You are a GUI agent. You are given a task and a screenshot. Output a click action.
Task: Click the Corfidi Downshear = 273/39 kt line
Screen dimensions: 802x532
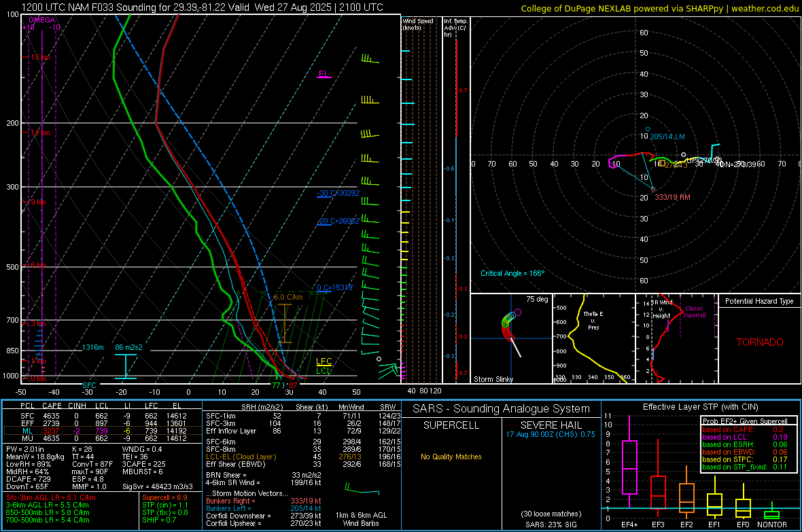point(264,516)
